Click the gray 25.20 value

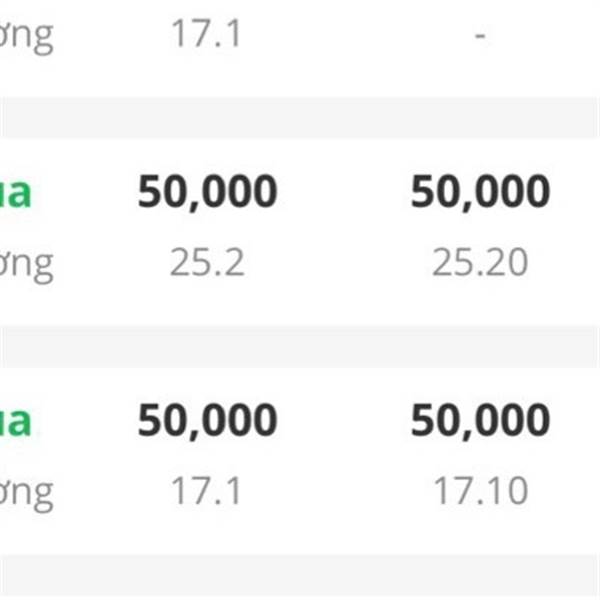(x=480, y=262)
